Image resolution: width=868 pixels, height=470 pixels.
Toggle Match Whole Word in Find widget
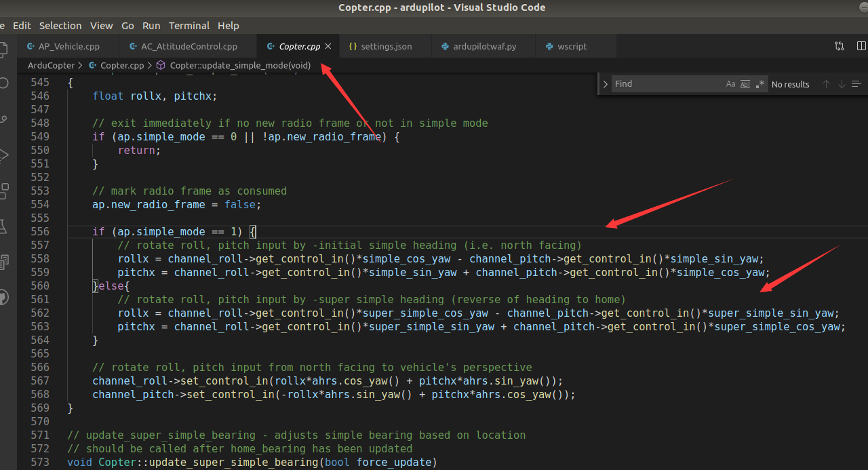point(745,84)
